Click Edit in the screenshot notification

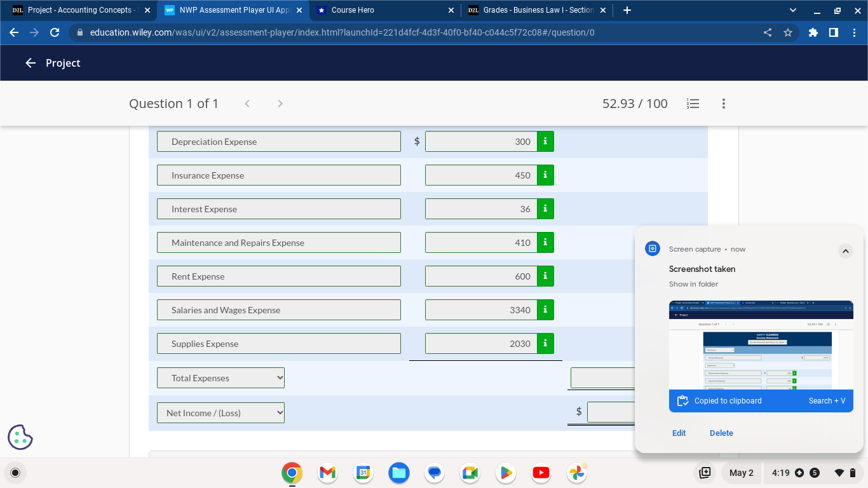coord(679,433)
